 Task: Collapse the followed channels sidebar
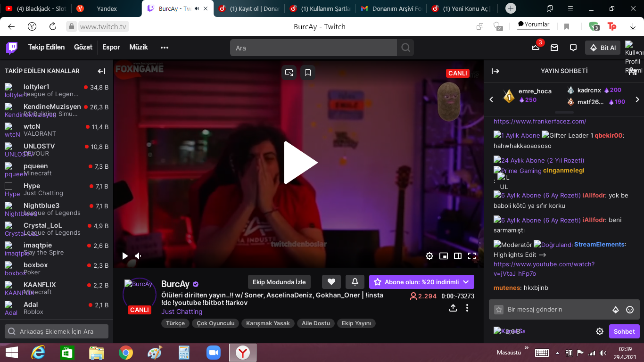coord(101,71)
